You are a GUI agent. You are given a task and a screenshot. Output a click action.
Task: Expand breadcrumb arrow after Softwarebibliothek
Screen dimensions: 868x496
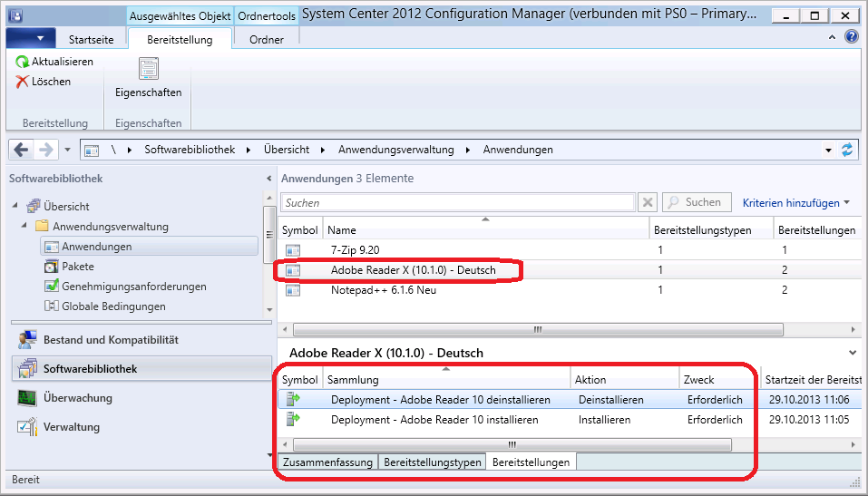coord(249,150)
